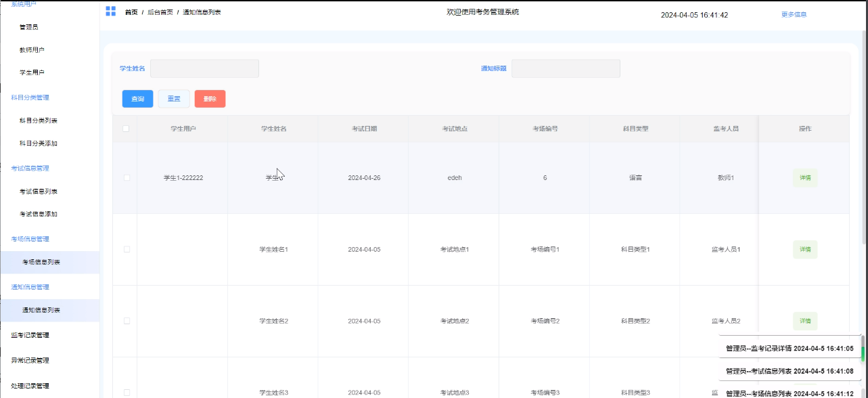Go to 首页 in the breadcrumb
Image resolution: width=868 pixels, height=398 pixels.
tap(131, 12)
